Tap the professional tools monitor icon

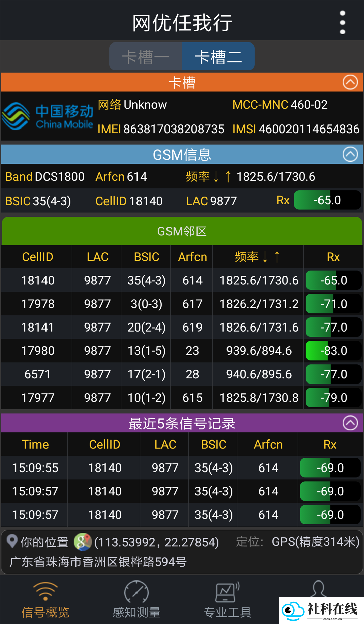227,592
